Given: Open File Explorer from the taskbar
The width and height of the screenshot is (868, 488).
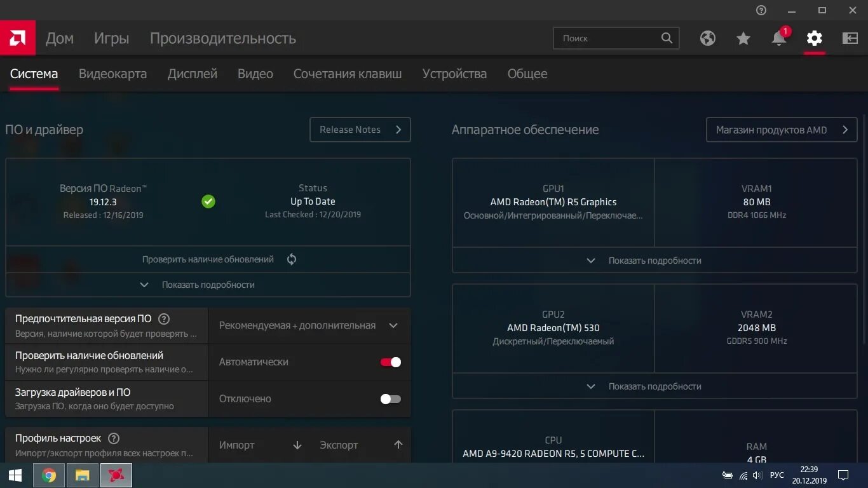Looking at the screenshot, I should 82,475.
